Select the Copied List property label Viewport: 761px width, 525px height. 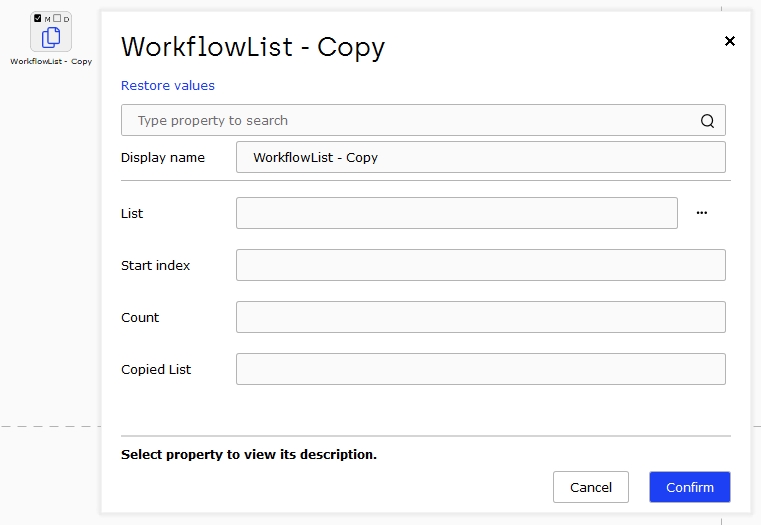tap(156, 370)
